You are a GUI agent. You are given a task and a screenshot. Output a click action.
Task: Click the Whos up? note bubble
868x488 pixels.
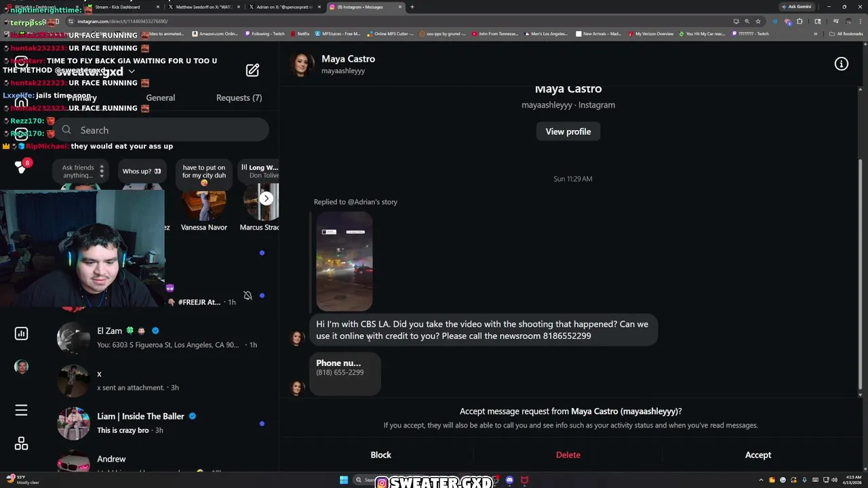[142, 171]
